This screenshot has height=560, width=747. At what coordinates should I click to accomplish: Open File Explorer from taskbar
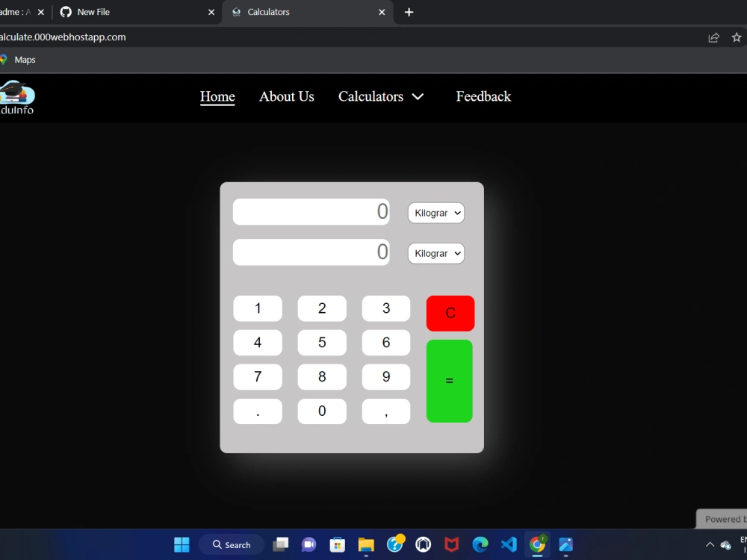tap(366, 544)
